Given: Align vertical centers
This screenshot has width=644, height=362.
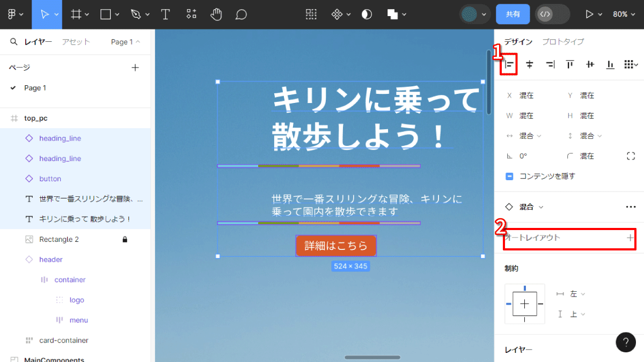Looking at the screenshot, I should [x=590, y=65].
